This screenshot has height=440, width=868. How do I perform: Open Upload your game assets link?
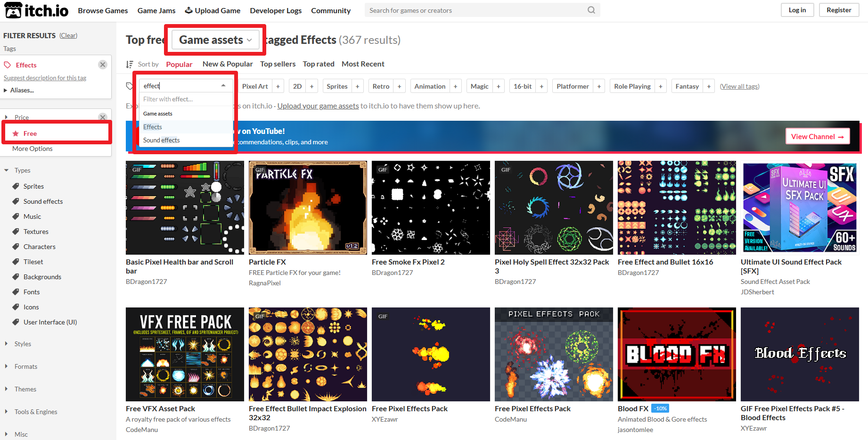318,106
